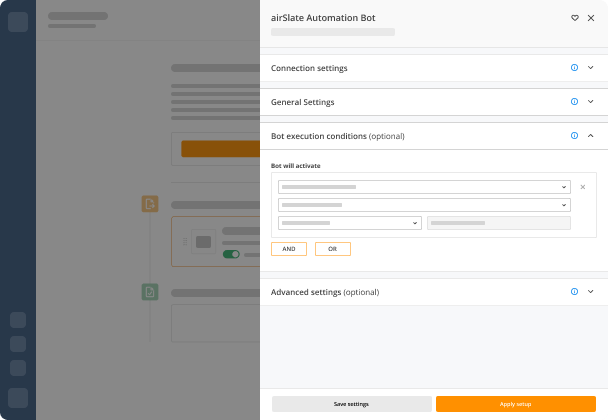Click the General Settings heading
The height and width of the screenshot is (420, 608).
[302, 102]
